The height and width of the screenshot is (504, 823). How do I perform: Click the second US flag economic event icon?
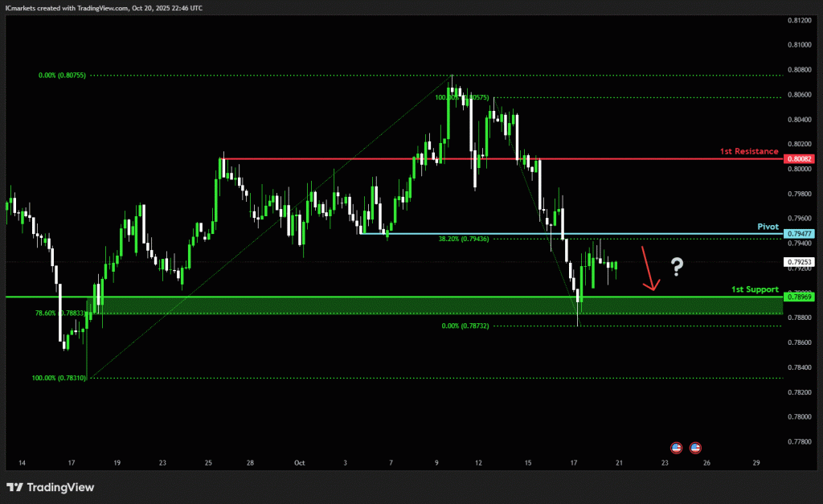click(x=695, y=447)
